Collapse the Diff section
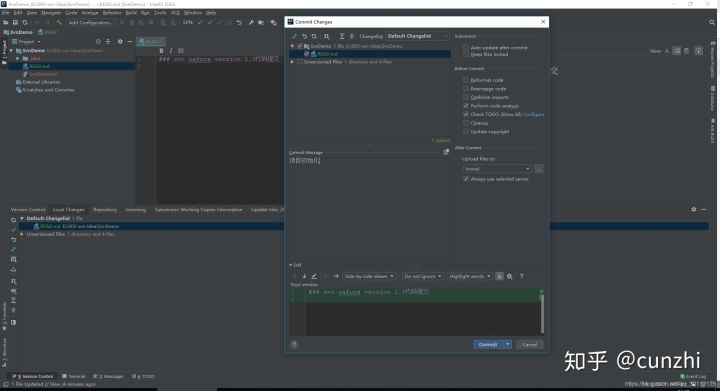 tap(291, 265)
